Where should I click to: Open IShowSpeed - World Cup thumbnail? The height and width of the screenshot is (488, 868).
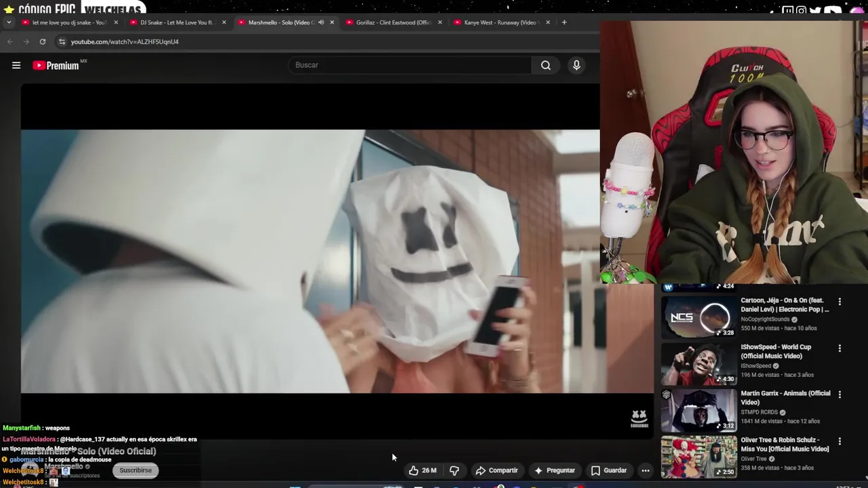point(698,364)
